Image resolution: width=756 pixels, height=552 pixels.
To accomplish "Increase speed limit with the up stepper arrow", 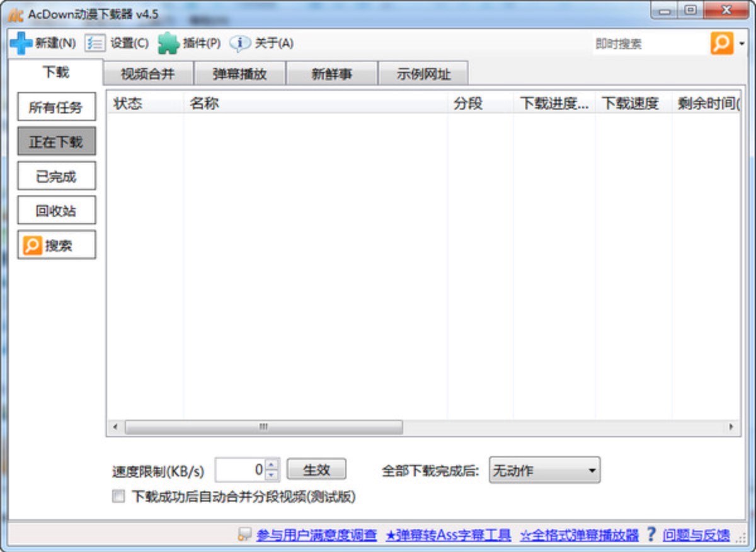I will point(270,465).
